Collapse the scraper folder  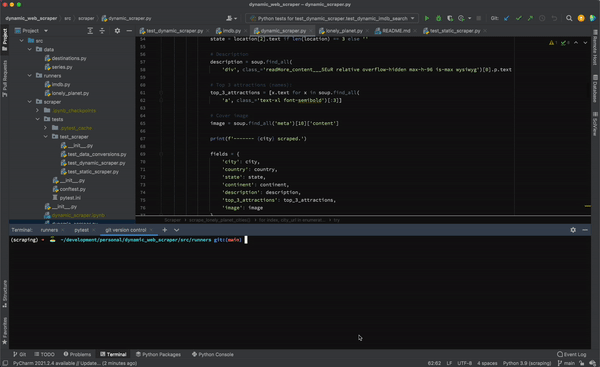tap(30, 102)
